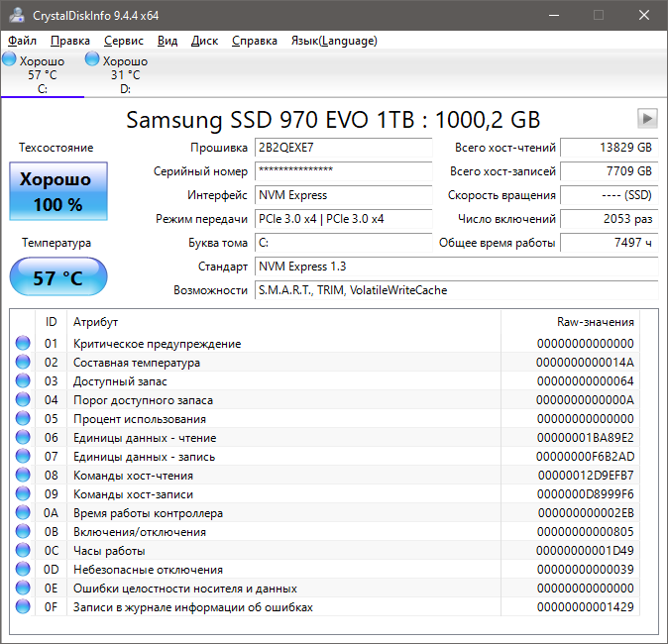
Task: Select the Команды хост-записи row
Action: (x=325, y=494)
